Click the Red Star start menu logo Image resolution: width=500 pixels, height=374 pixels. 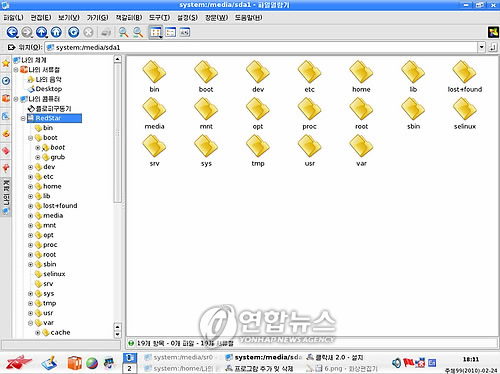point(19,363)
